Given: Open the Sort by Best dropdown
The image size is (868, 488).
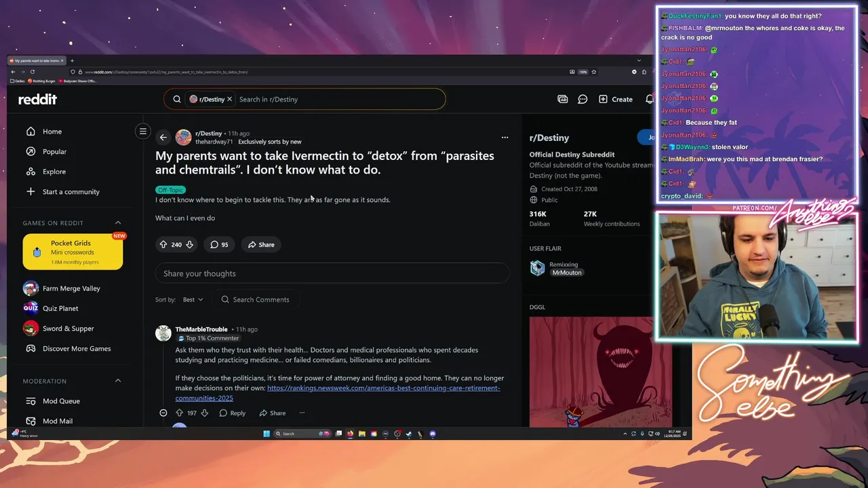Looking at the screenshot, I should (193, 300).
